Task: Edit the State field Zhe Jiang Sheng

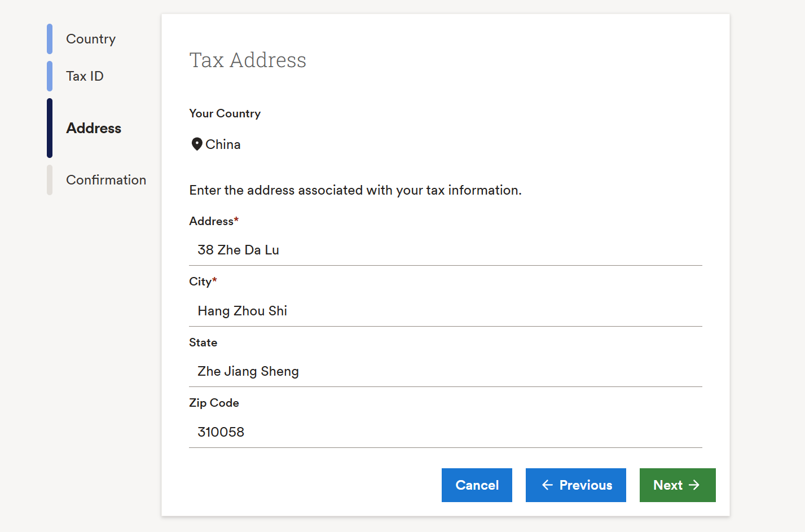Action: tap(445, 371)
